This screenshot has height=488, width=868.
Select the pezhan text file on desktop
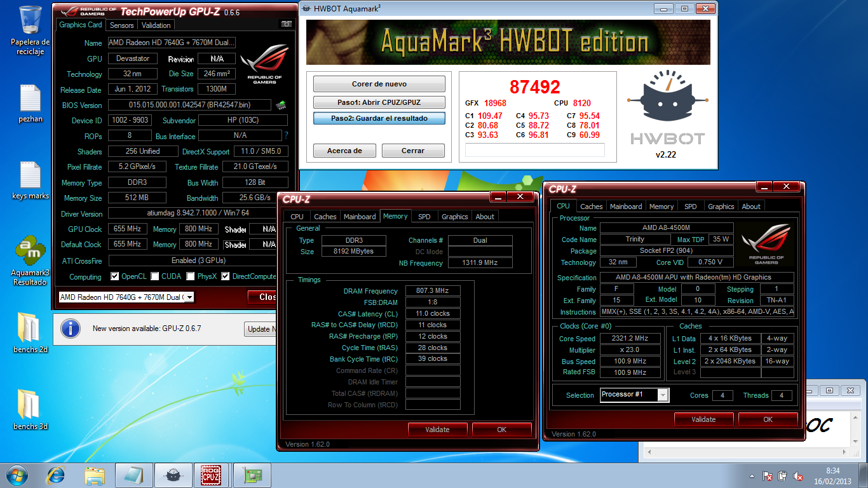(30, 103)
